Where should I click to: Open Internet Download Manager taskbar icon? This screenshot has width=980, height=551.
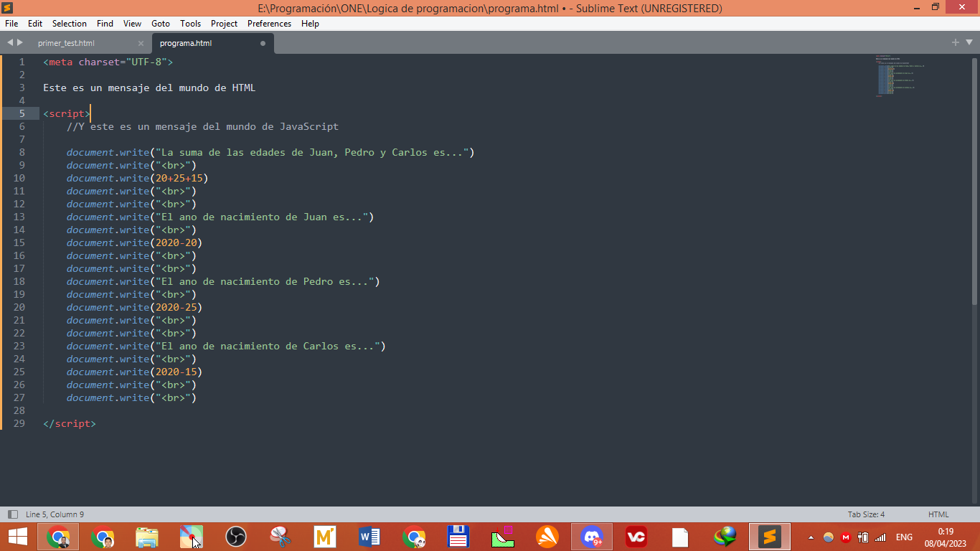click(x=725, y=537)
